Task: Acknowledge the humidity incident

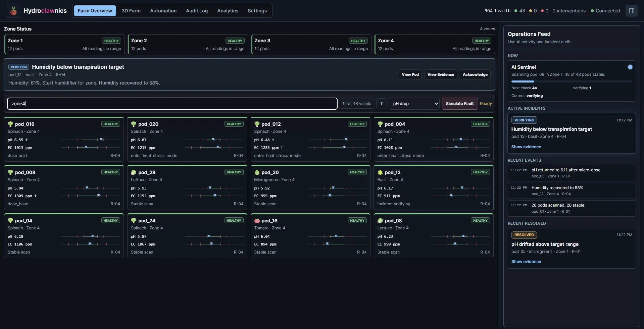Action: [x=475, y=74]
